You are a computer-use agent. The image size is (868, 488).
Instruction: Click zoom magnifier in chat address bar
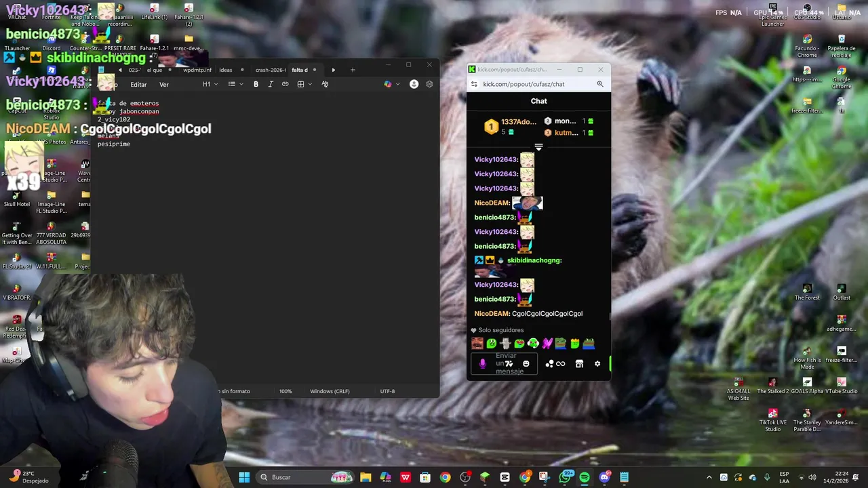[600, 84]
